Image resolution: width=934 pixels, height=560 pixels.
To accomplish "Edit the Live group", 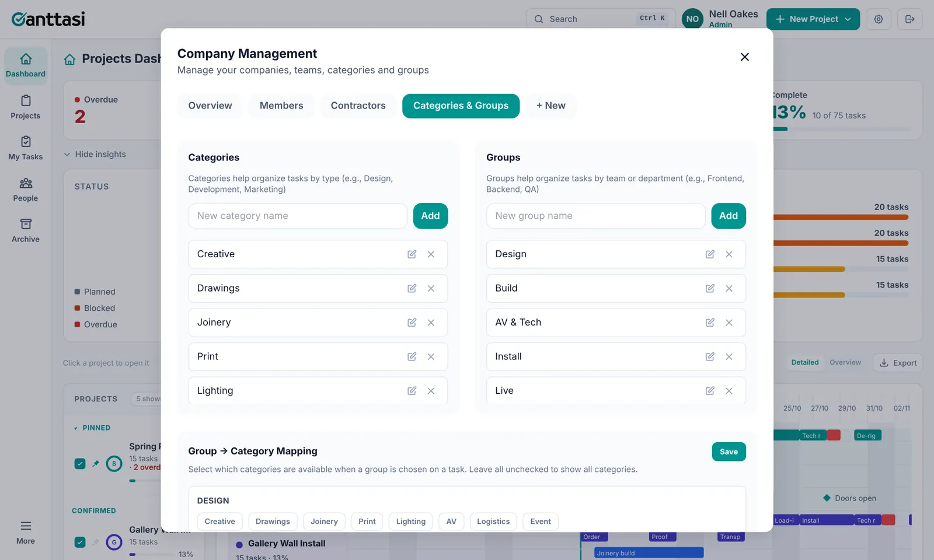I will click(710, 391).
